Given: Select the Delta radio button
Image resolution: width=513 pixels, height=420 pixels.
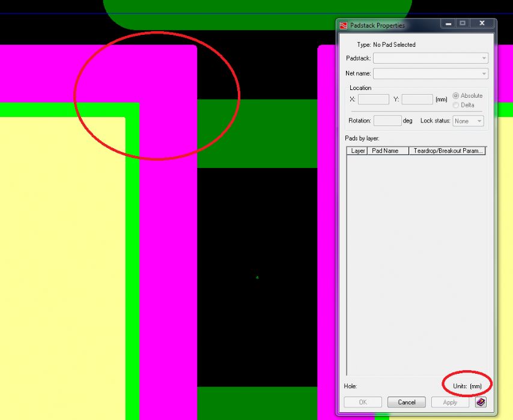Looking at the screenshot, I should coord(456,105).
